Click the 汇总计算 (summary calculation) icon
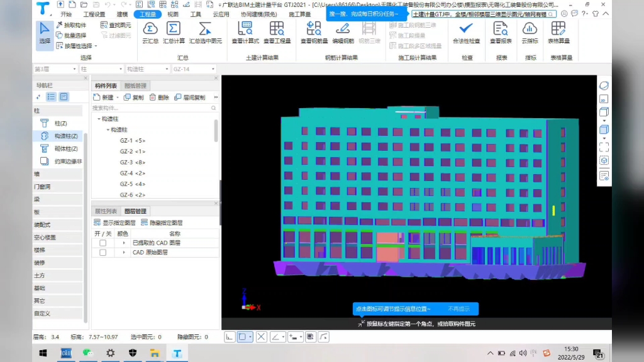The image size is (644, 362). coord(173,33)
